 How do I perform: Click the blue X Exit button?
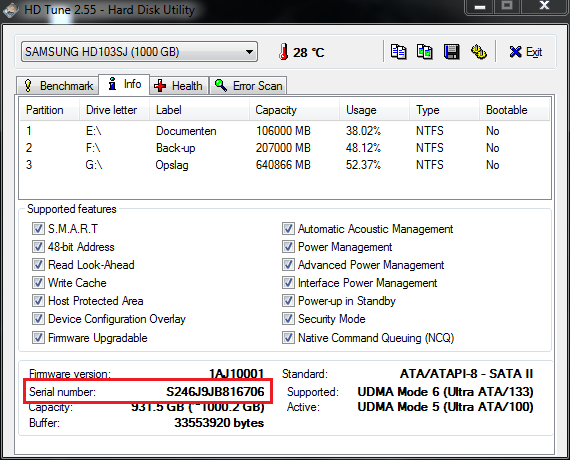coord(526,52)
